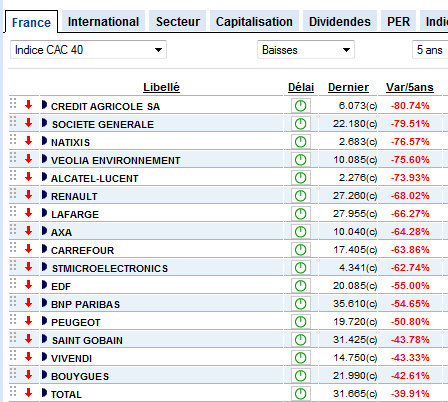Click the green delay clock icon for BNP PARIBAS
448x402 pixels.
[x=301, y=304]
